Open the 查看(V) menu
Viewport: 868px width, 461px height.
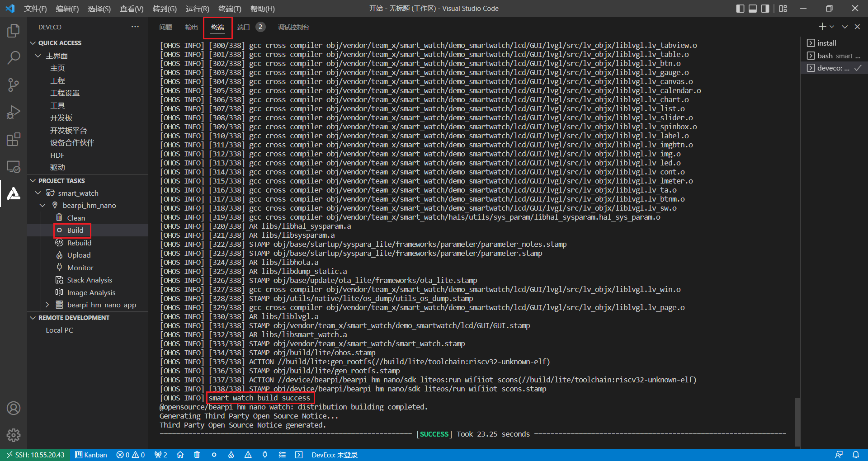pyautogui.click(x=132, y=9)
